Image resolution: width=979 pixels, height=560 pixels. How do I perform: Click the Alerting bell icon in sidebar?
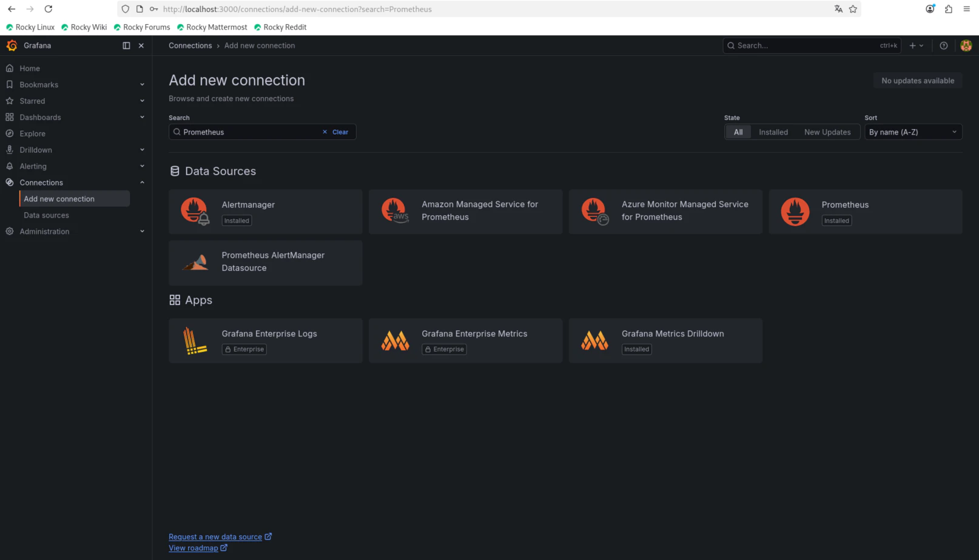[10, 166]
